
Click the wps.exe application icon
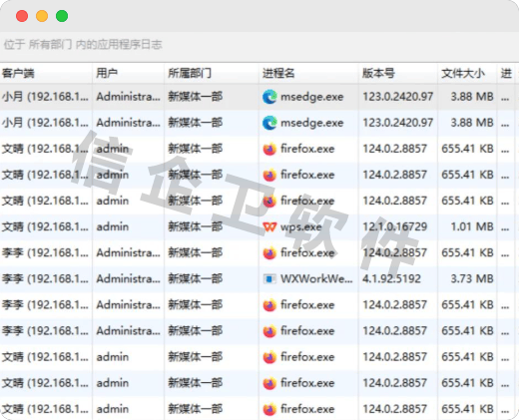[x=269, y=227]
